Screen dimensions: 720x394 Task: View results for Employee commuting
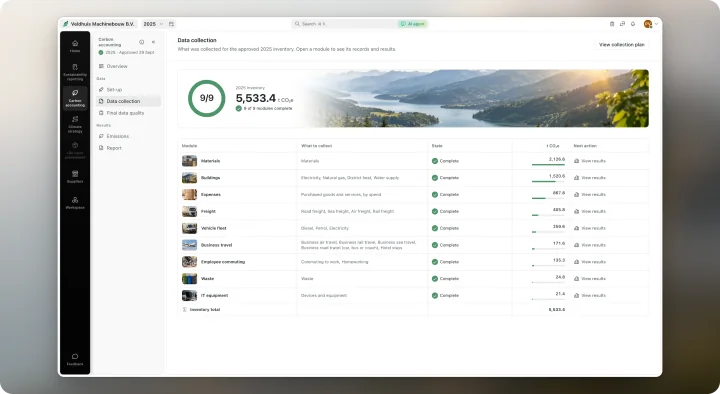tap(590, 262)
